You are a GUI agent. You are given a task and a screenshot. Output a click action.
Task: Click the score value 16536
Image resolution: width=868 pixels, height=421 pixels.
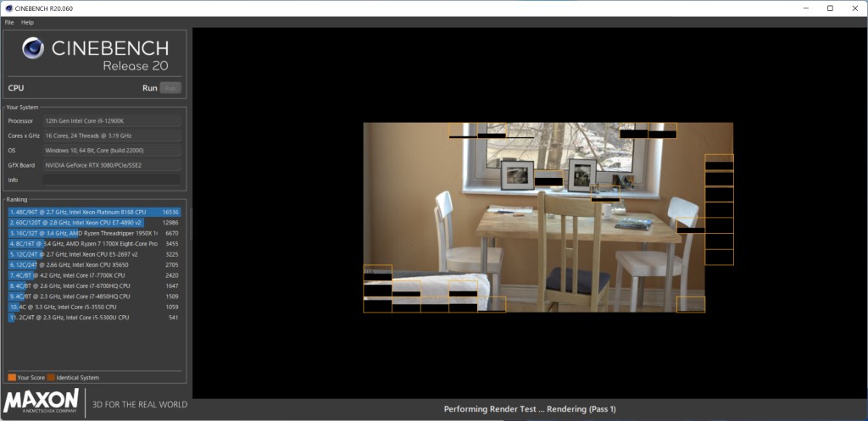tap(170, 212)
